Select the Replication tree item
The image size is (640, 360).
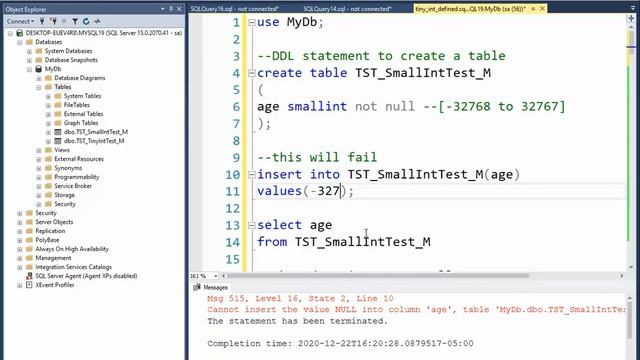(50, 231)
